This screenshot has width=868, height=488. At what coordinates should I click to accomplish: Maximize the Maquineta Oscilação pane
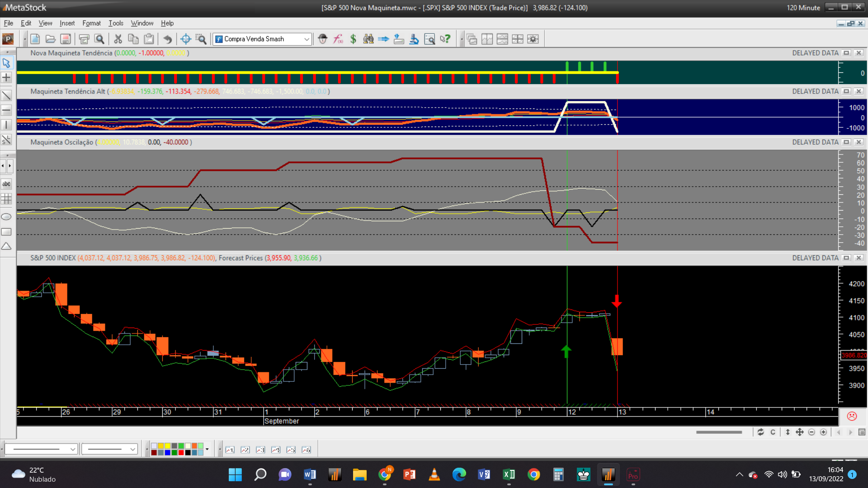[846, 142]
